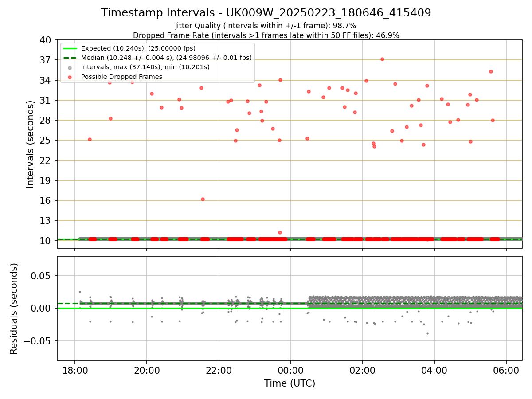Click the isolated red point at 16 seconds

203,199
